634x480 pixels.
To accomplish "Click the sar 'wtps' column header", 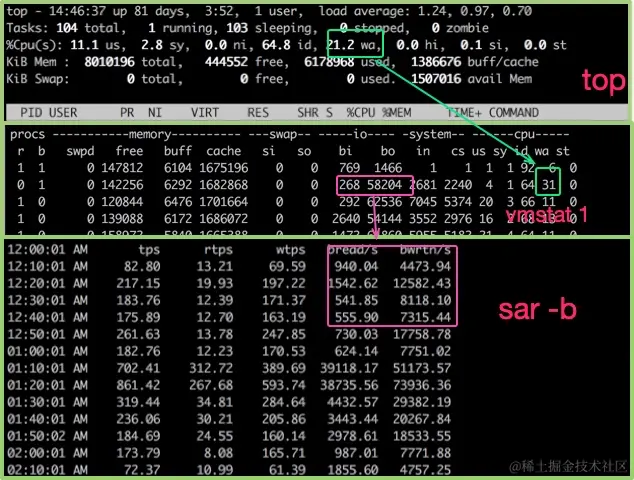I will pos(291,250).
